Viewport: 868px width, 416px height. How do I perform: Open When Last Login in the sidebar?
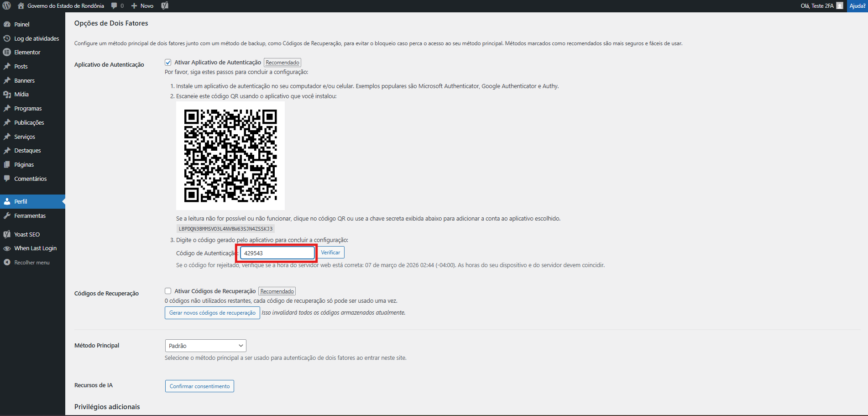pyautogui.click(x=35, y=248)
